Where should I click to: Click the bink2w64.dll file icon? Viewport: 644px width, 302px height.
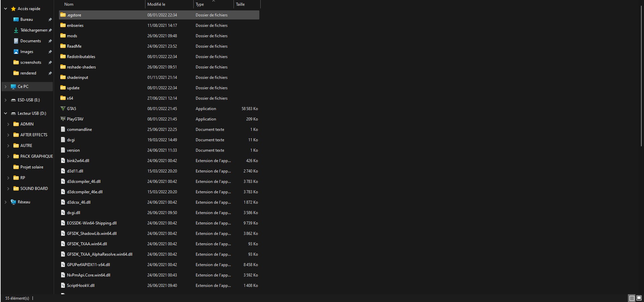point(63,161)
